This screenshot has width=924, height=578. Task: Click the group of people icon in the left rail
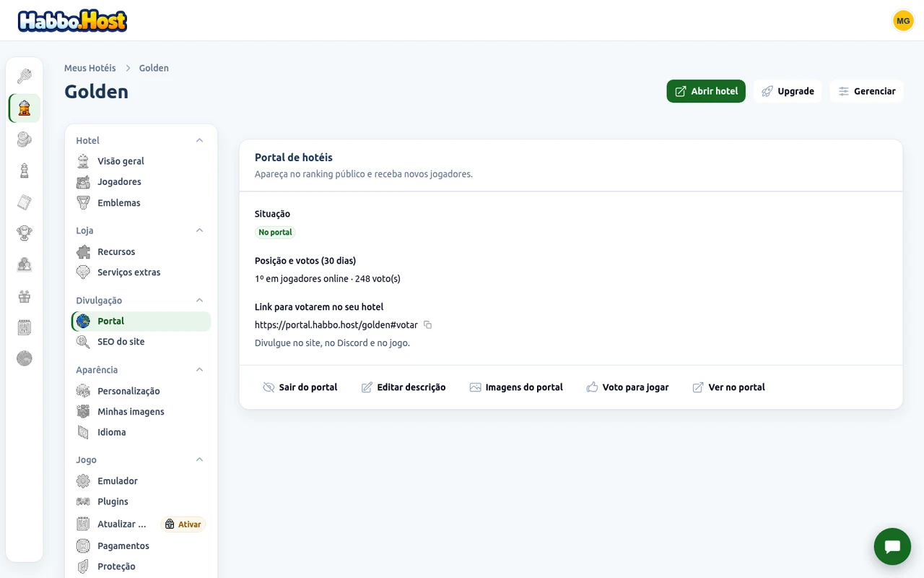(x=25, y=264)
